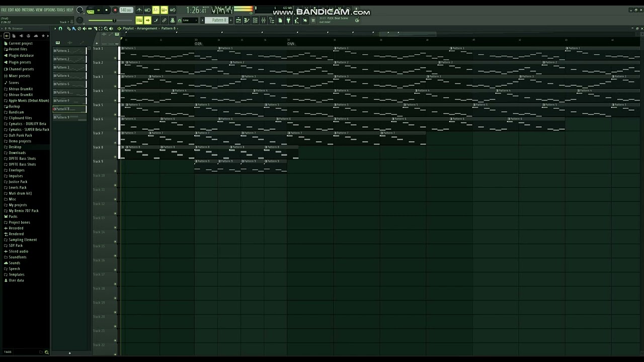This screenshot has width=644, height=362.
Task: Click the cloud icon in Browser tabs
Action: click(36, 36)
